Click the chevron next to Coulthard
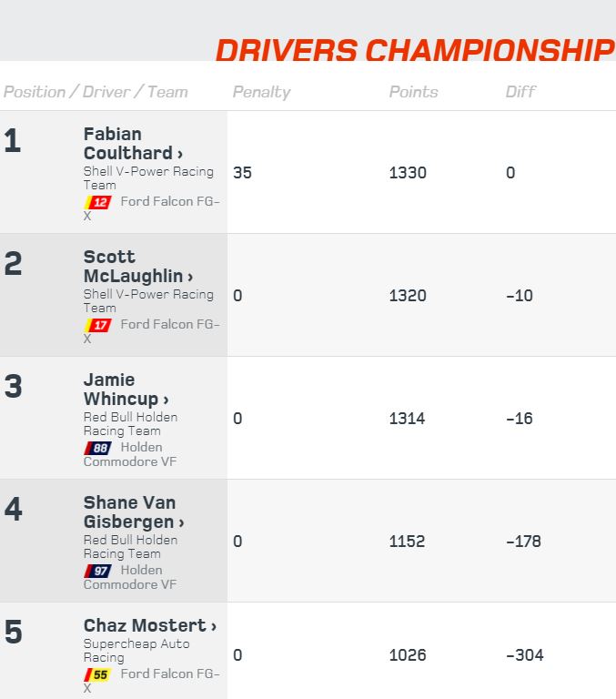Image resolution: width=616 pixels, height=699 pixels. (x=179, y=154)
